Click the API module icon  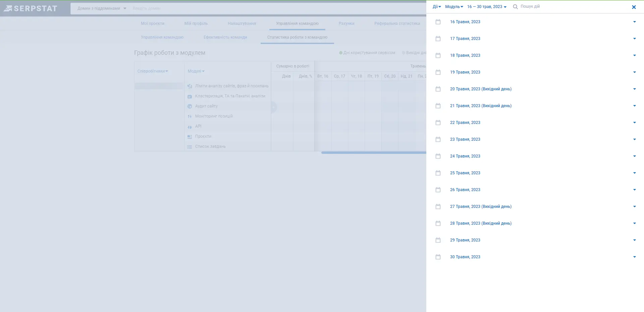point(190,127)
